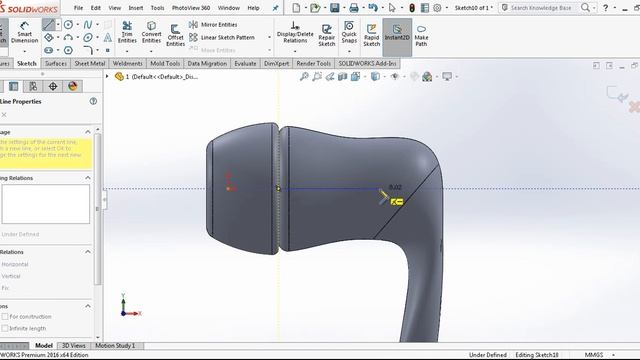Click the Rapid Sketch tool
This screenshot has height=360, width=640.
pyautogui.click(x=371, y=35)
